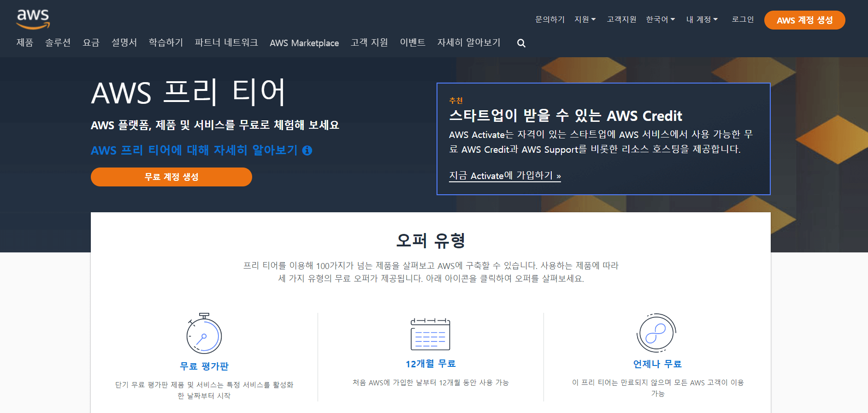Click the 추천 label in promo box
Viewport: 868px width, 413px height.
point(456,101)
